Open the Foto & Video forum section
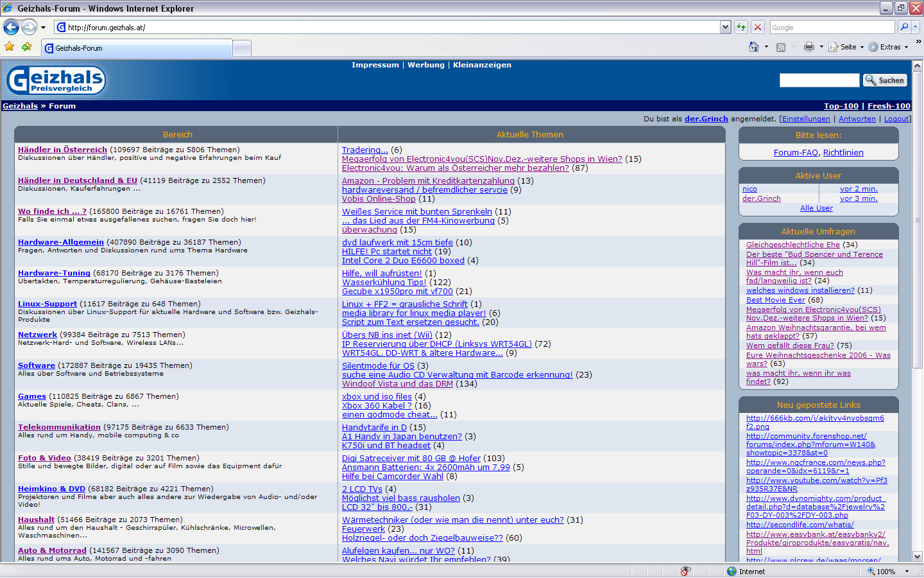This screenshot has height=578, width=924. (44, 458)
